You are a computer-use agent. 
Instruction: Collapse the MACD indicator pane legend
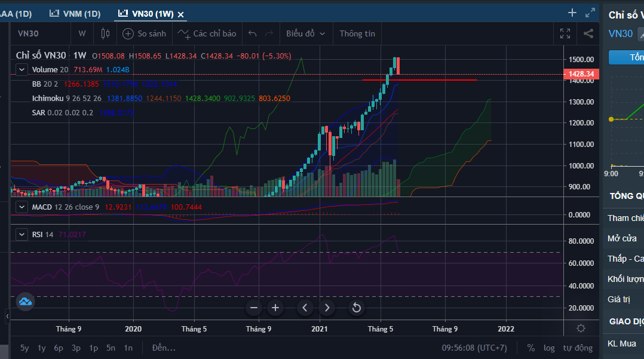pos(22,207)
